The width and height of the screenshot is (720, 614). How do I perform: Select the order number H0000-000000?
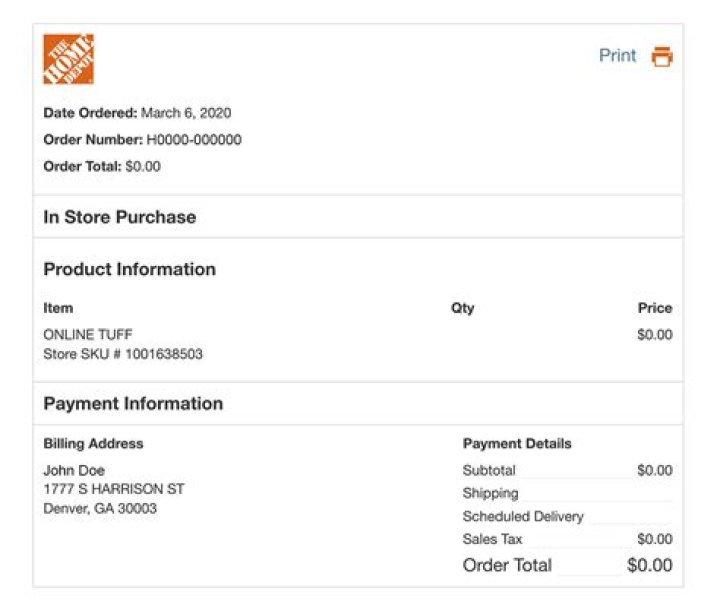pyautogui.click(x=194, y=140)
